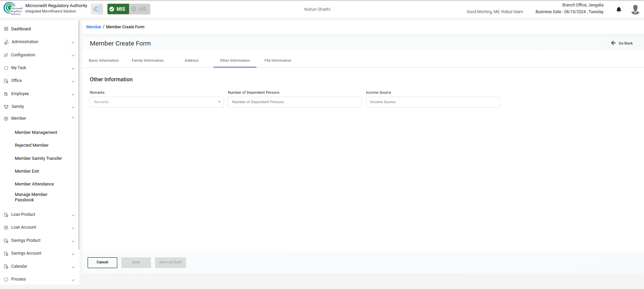This screenshot has width=644, height=289.
Task: Click the Loan Product icon
Action: click(6, 215)
